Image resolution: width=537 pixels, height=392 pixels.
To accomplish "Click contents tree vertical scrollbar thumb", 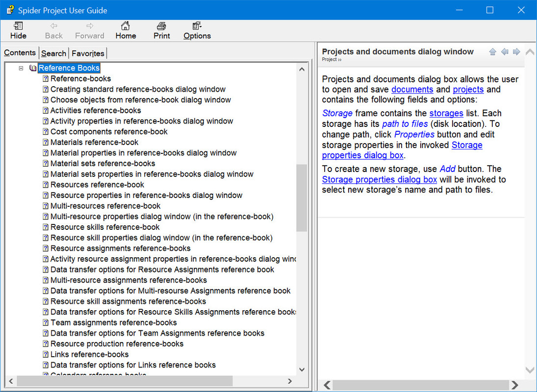I will click(x=302, y=197).
